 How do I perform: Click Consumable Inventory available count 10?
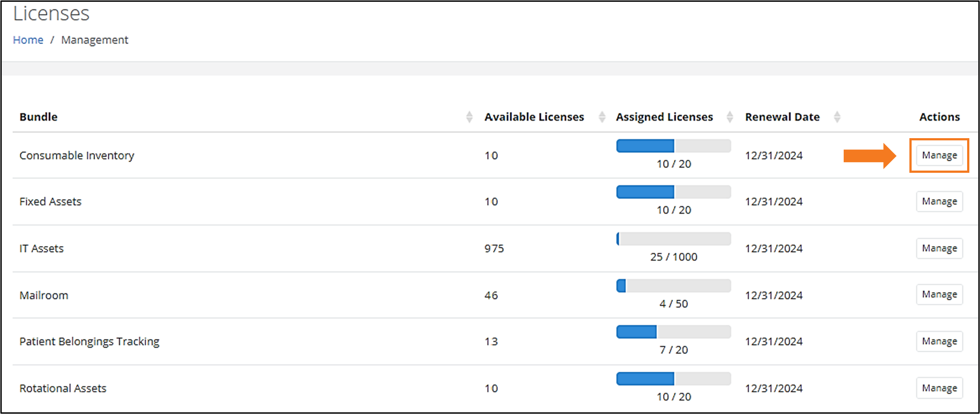point(491,155)
